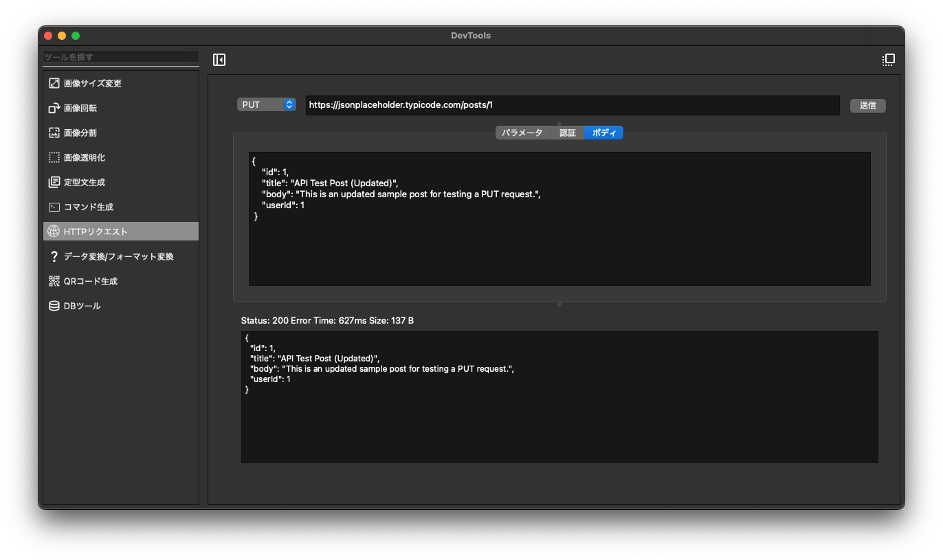Select the command generation terminal icon
Viewport: 943px width, 560px height.
(54, 207)
